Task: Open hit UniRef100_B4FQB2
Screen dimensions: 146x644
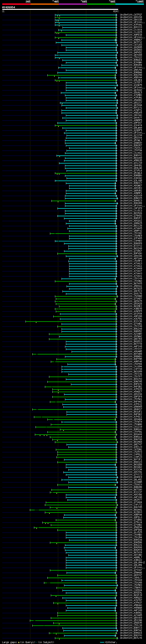Action: coord(131,387)
